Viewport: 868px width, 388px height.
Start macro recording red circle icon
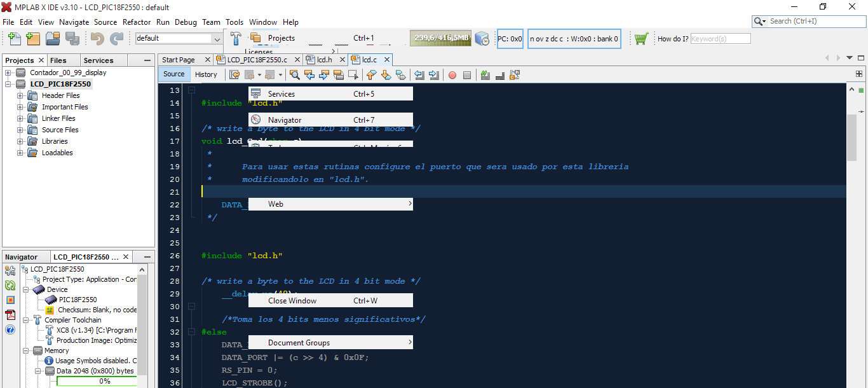tap(452, 74)
